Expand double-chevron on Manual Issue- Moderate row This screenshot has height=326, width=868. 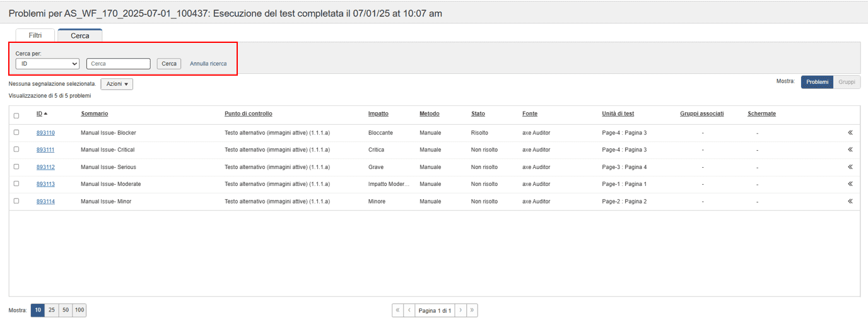(x=850, y=184)
